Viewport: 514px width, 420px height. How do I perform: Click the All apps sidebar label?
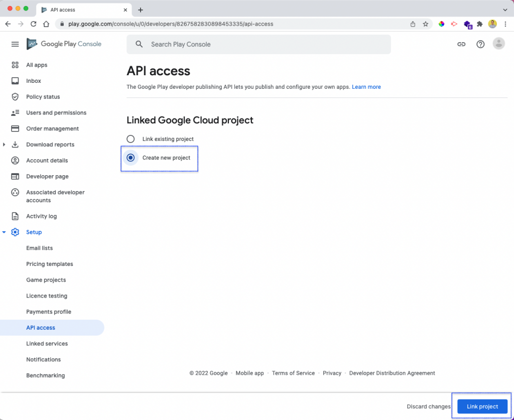tap(37, 65)
